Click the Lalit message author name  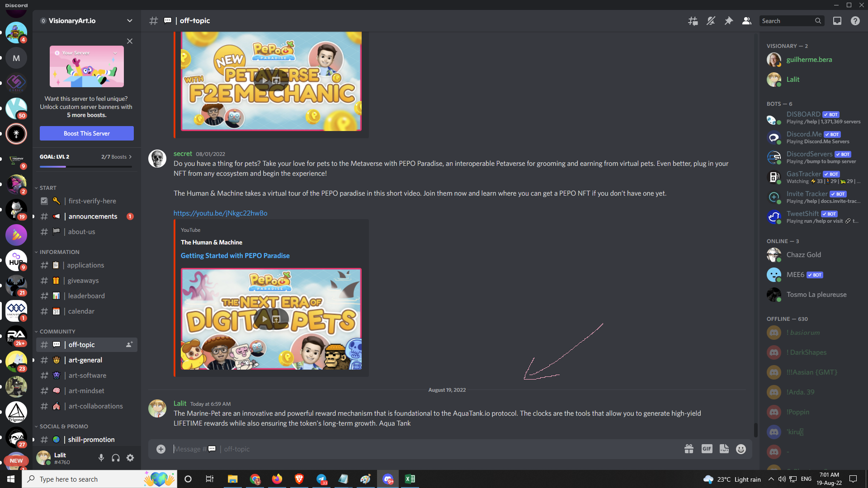[x=180, y=404]
